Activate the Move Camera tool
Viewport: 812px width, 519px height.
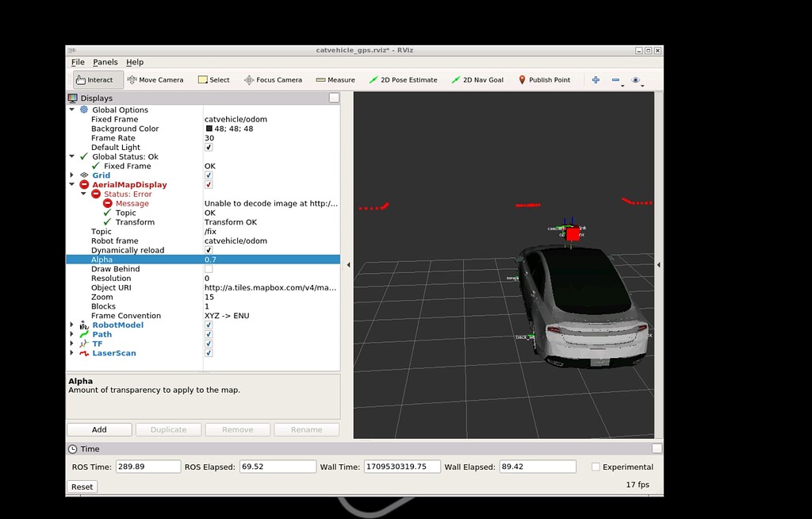click(x=155, y=80)
